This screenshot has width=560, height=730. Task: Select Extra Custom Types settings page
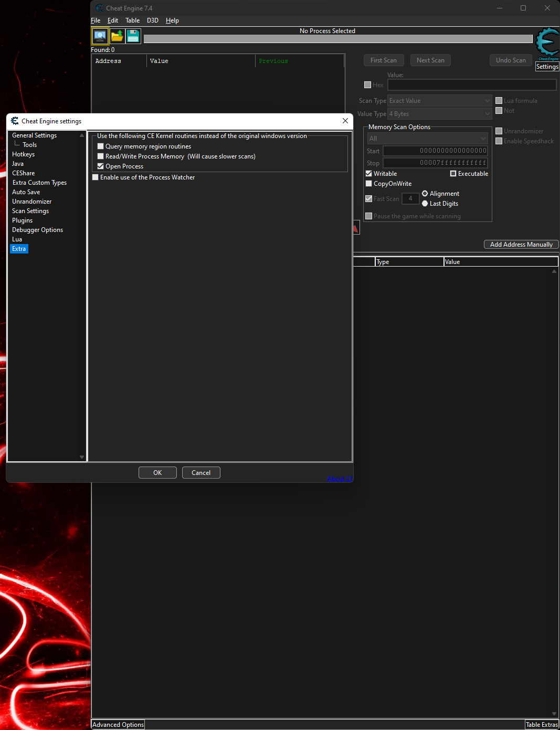click(40, 183)
